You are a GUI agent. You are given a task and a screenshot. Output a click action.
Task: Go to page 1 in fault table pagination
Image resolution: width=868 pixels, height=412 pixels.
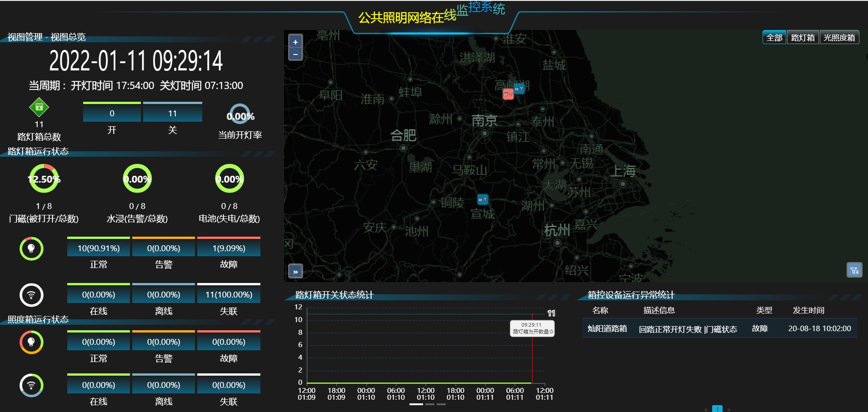pos(717,409)
